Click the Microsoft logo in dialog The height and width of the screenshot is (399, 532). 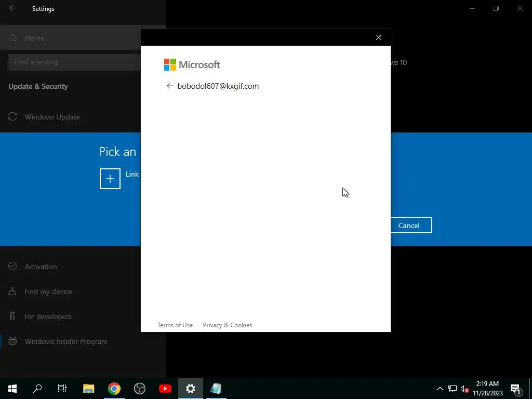[192, 64]
